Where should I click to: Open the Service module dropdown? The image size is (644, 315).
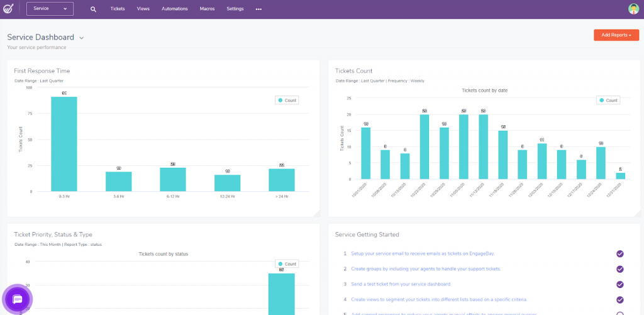[50, 9]
